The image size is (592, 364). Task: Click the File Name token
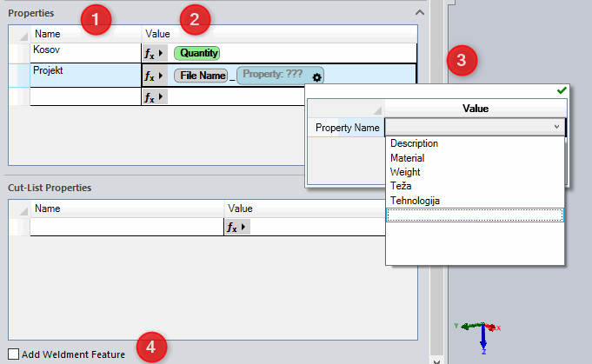(x=202, y=76)
